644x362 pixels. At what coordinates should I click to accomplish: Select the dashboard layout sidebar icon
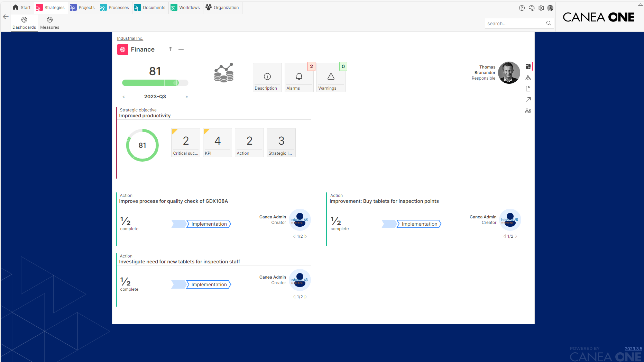(528, 66)
